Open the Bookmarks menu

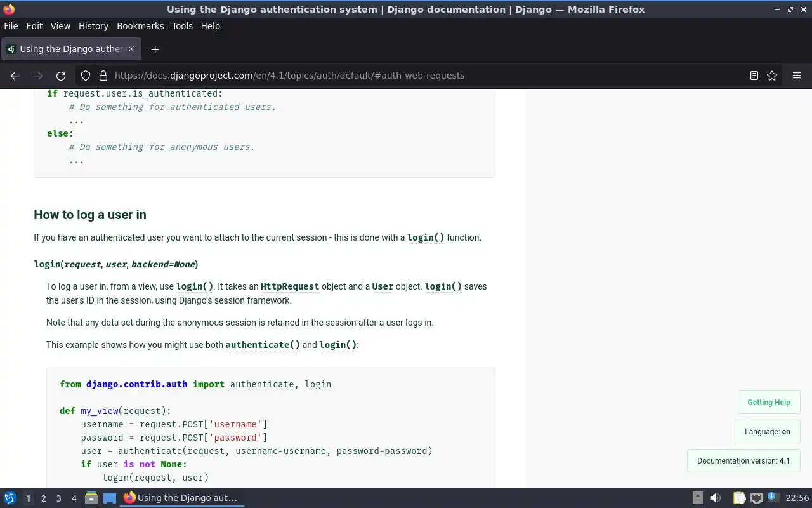(x=140, y=26)
